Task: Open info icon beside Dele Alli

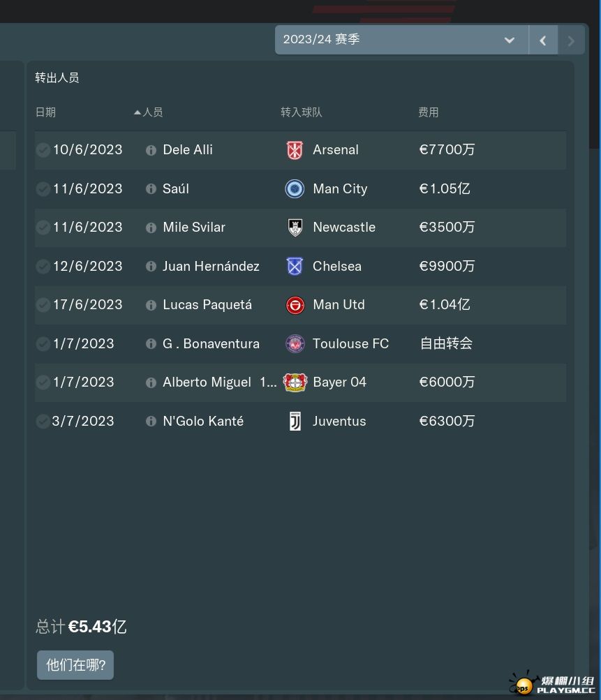Action: pyautogui.click(x=151, y=150)
